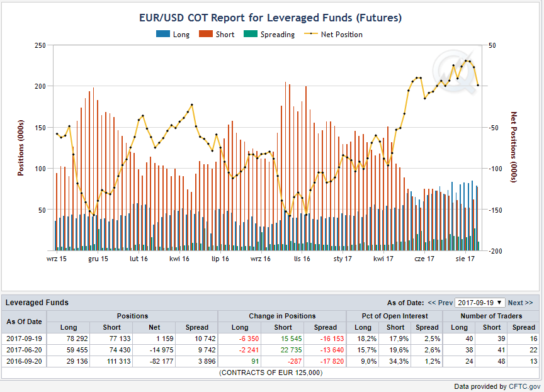Click the blue Long legend color swatch
Image resolution: width=544 pixels, height=392 pixels.
[x=163, y=34]
